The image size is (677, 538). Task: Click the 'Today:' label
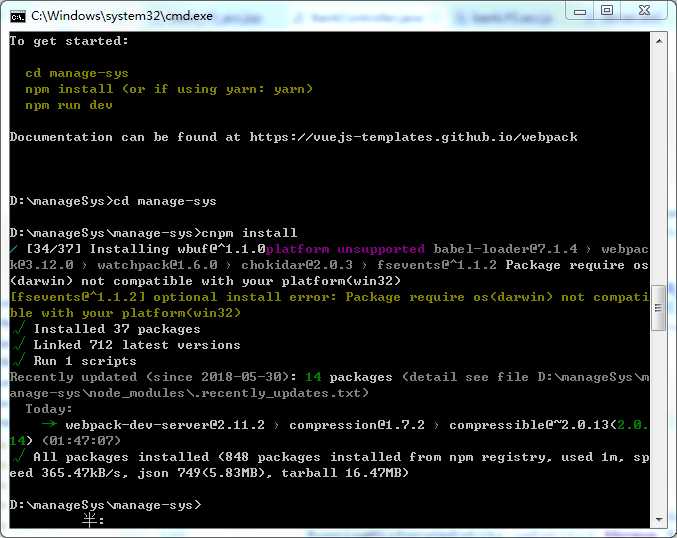coord(49,409)
